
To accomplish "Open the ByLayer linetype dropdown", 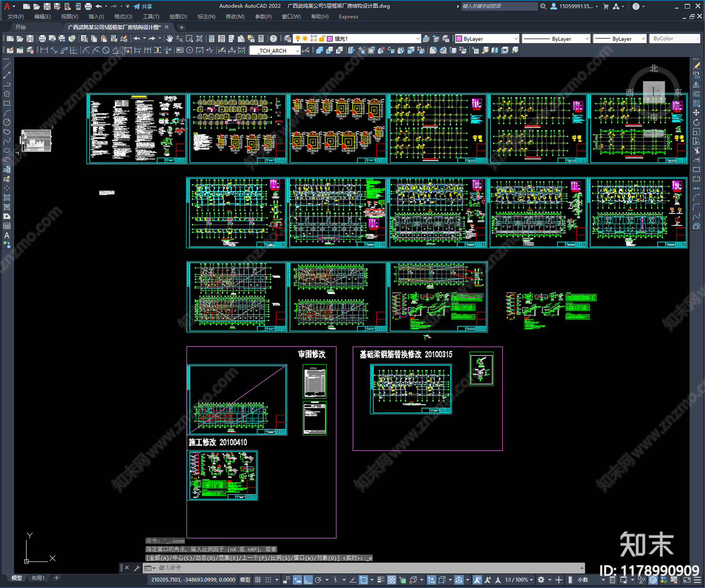I will coord(556,39).
